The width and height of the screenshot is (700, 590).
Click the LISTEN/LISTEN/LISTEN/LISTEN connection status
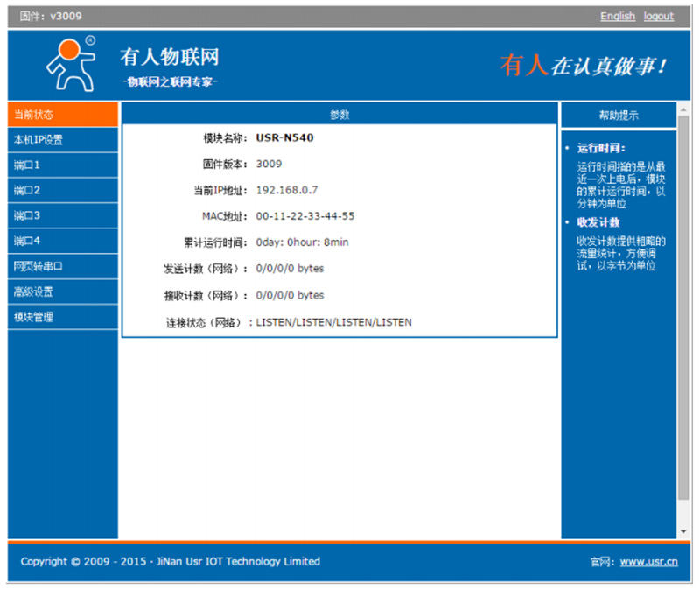tap(333, 322)
